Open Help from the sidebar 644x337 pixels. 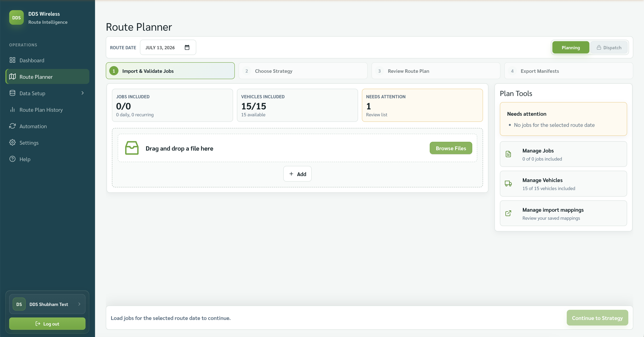pos(47,159)
